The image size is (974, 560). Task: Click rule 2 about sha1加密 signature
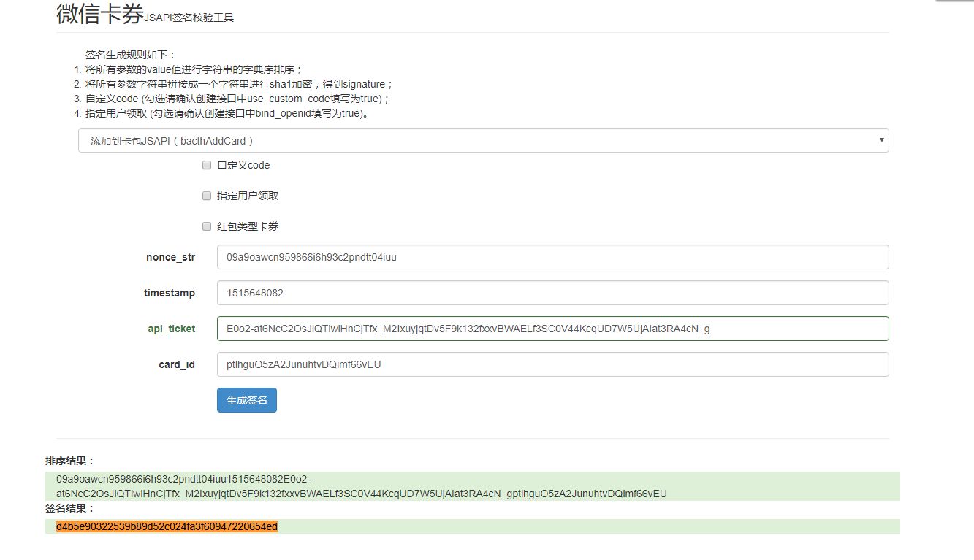240,85
